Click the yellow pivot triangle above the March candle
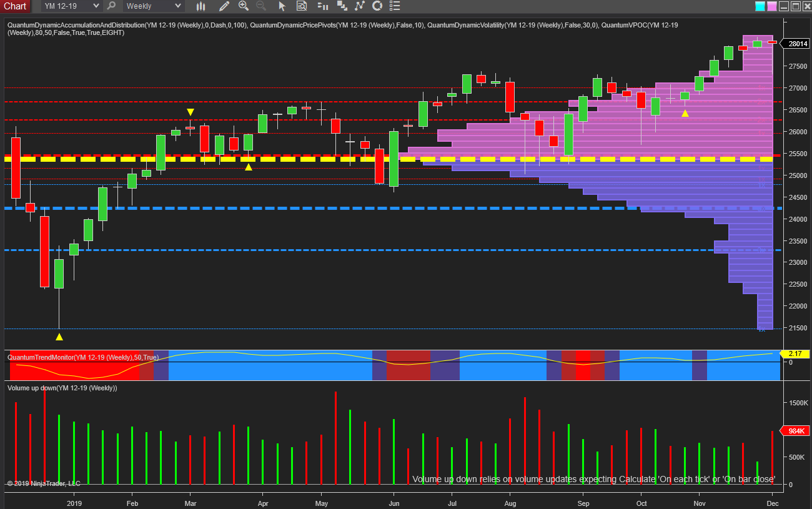812x509 pixels. coord(190,112)
